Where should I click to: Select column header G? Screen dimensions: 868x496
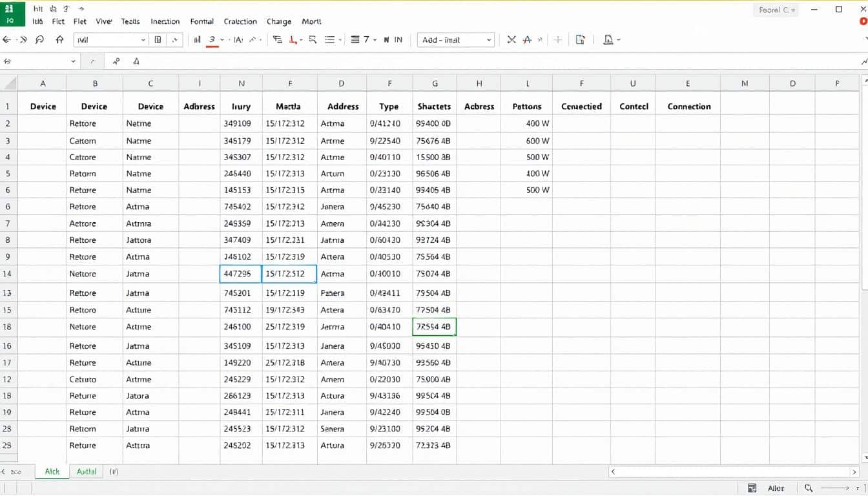tap(435, 83)
